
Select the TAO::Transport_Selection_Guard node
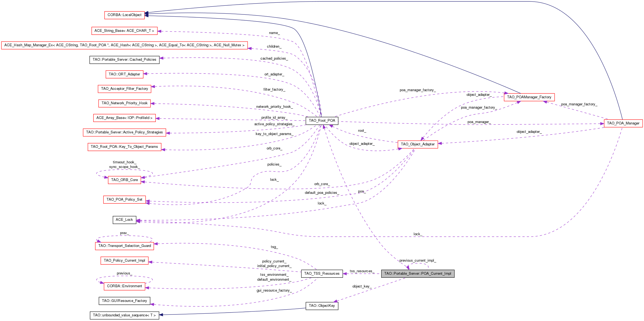pyautogui.click(x=124, y=246)
